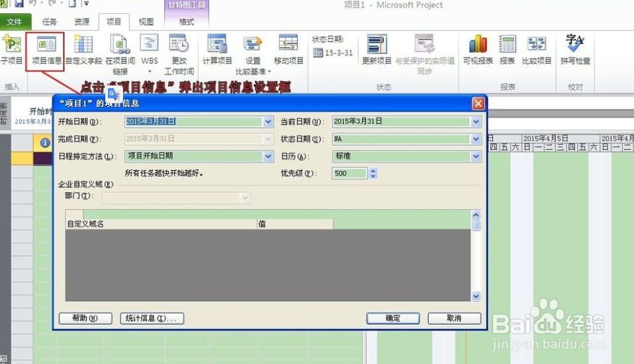Open 自定义字段 (Custom Fields) icon
Screen dimensions: 634x364
click(x=83, y=51)
